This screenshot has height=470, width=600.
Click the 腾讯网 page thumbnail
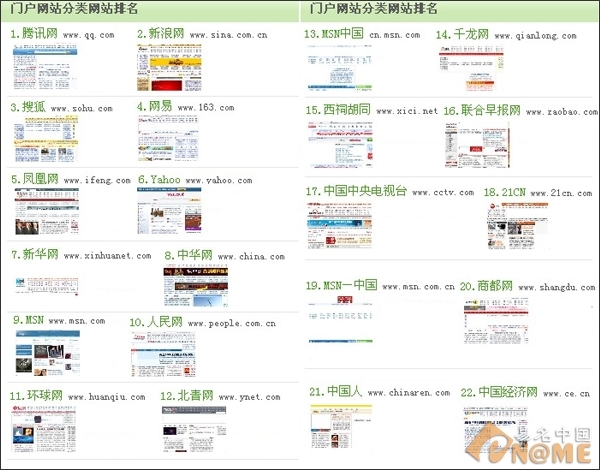pyautogui.click(x=45, y=67)
